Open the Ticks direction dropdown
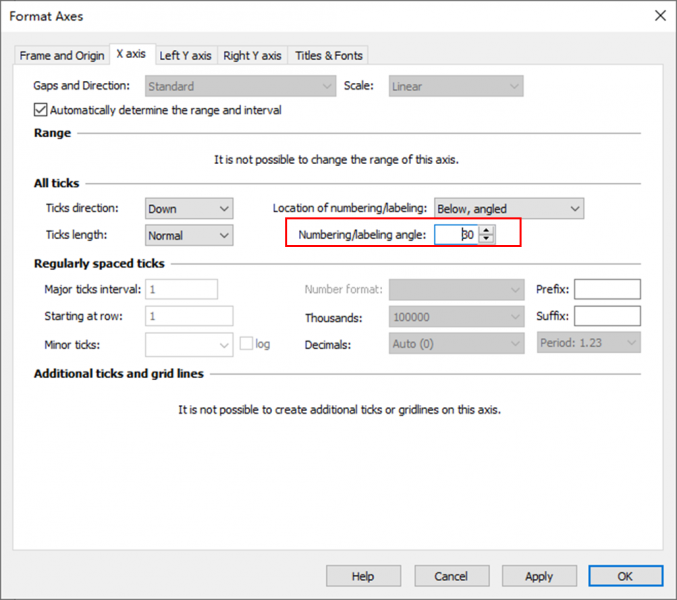 pos(189,209)
